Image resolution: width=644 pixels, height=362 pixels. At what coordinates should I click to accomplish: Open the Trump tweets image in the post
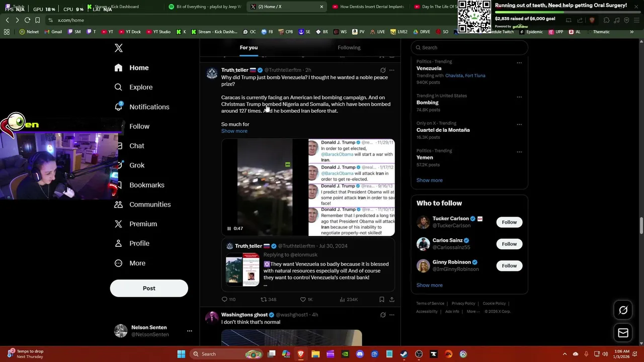(x=352, y=188)
